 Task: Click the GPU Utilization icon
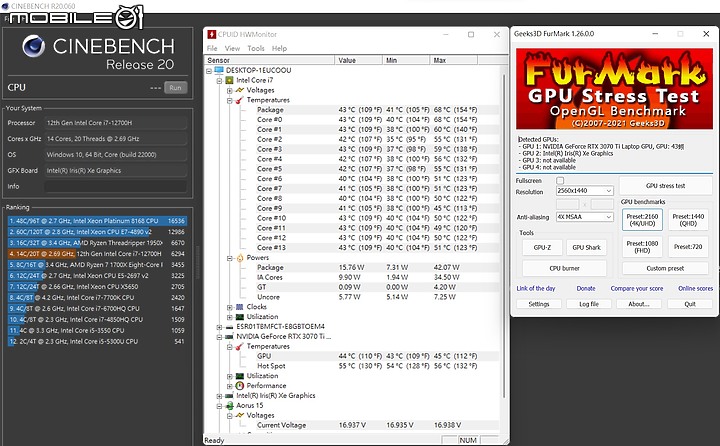(239, 376)
